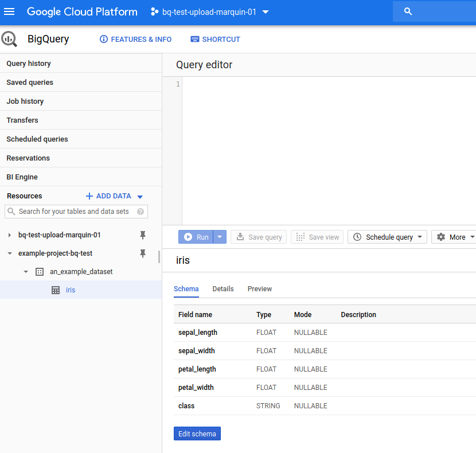Image resolution: width=476 pixels, height=453 pixels.
Task: Click the Run button label
Action: tap(202, 237)
